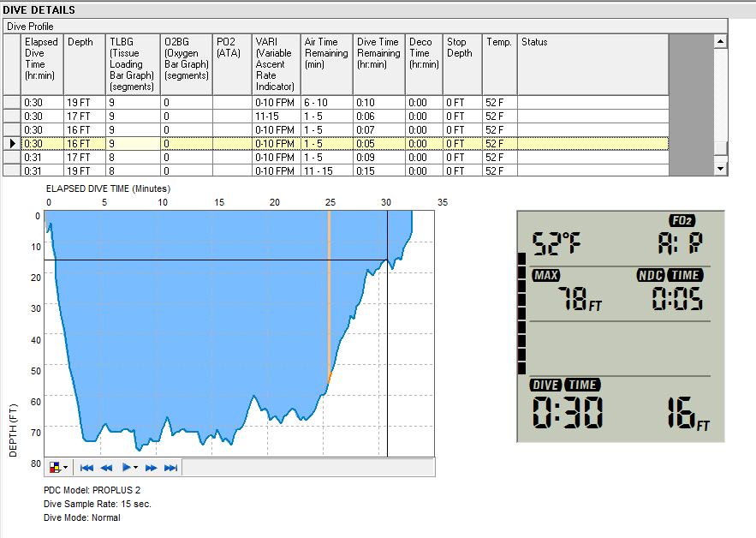Click the 0:06 dive time remaining cell
The width and height of the screenshot is (756, 538).
pyautogui.click(x=379, y=117)
